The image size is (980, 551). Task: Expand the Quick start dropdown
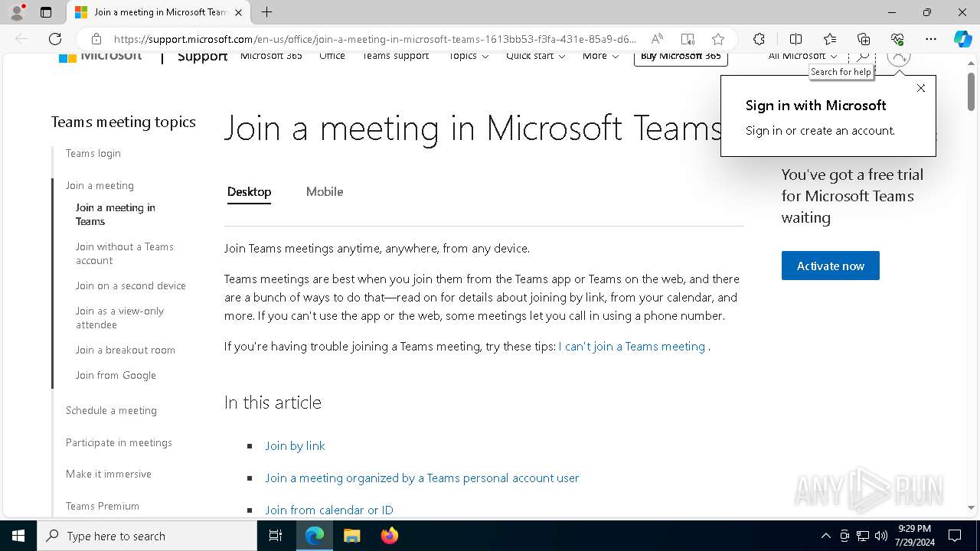[x=535, y=57]
